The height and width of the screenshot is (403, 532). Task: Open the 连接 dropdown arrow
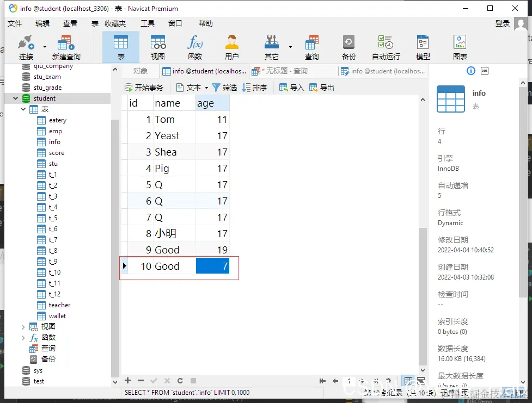(x=45, y=47)
